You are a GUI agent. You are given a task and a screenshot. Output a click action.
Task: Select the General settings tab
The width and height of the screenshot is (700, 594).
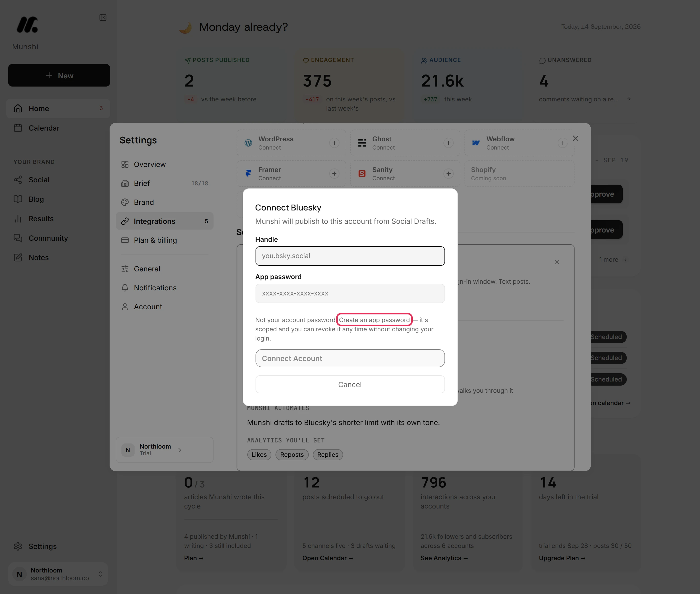[164, 269]
